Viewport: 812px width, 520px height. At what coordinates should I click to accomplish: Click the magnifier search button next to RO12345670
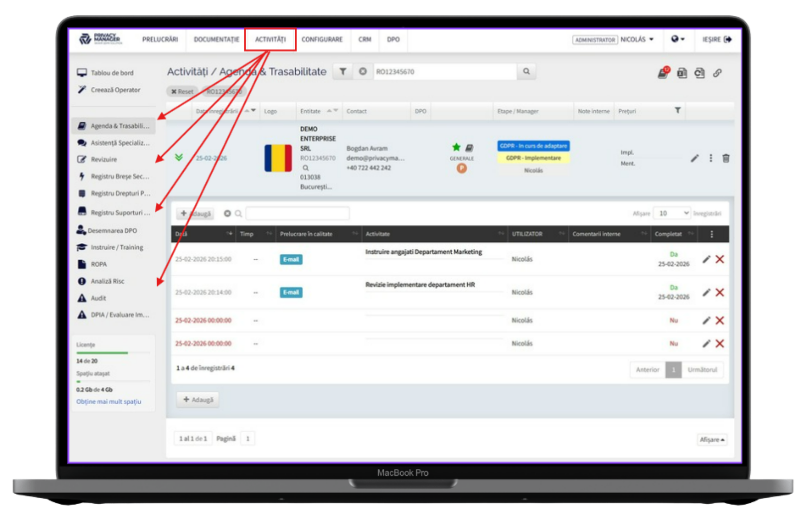tap(526, 72)
